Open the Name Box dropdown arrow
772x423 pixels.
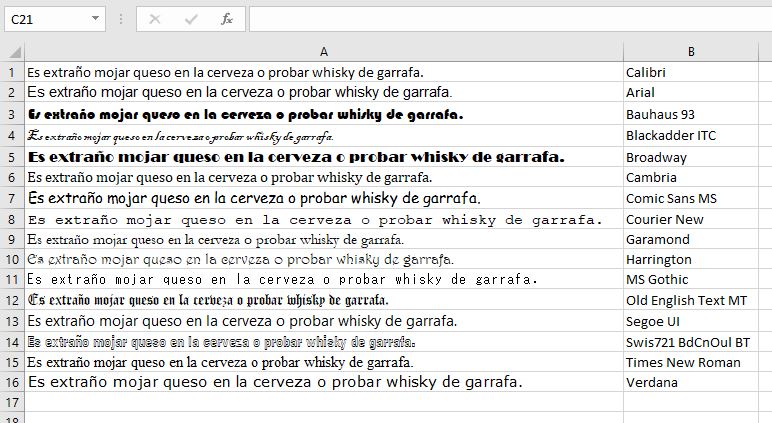[x=95, y=19]
